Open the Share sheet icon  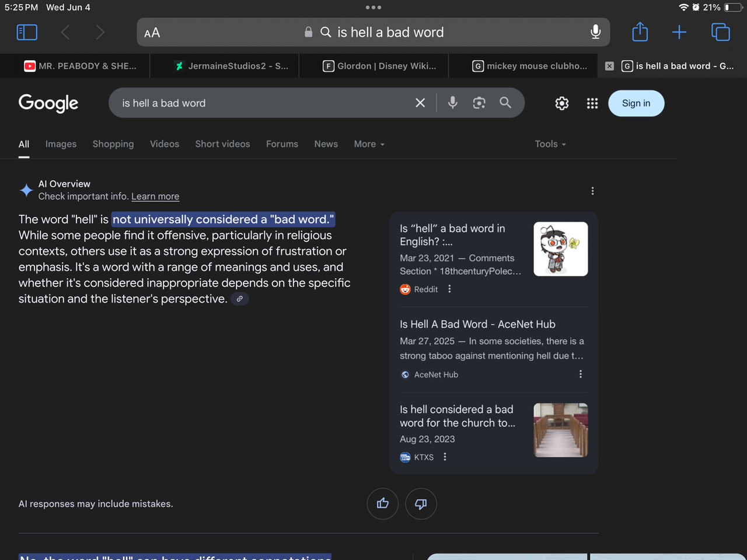click(640, 32)
